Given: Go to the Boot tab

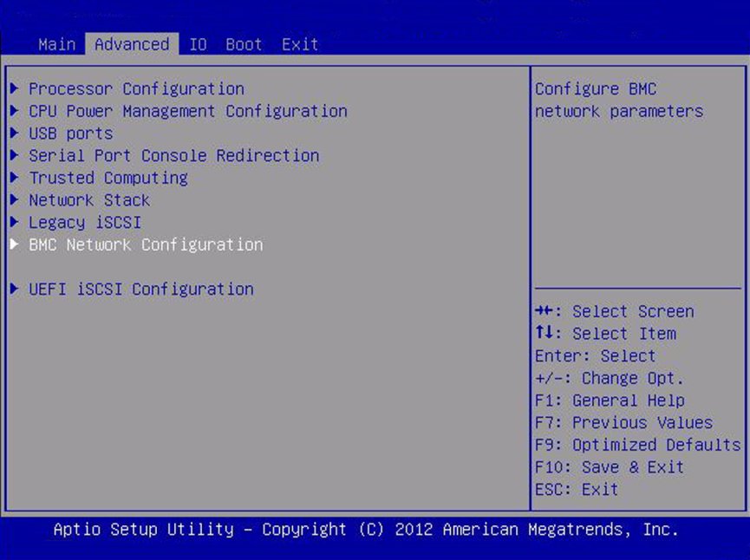Looking at the screenshot, I should (244, 44).
